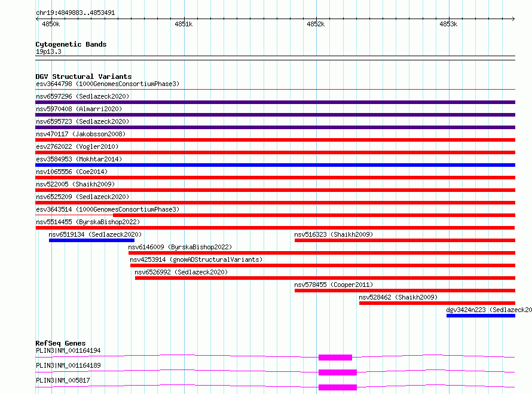Click the purple bar for nsv6597296
Screen dimensions: 532x394
275,102
